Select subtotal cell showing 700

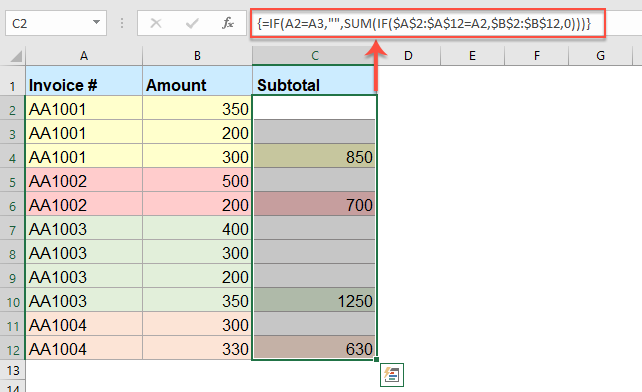coord(314,204)
